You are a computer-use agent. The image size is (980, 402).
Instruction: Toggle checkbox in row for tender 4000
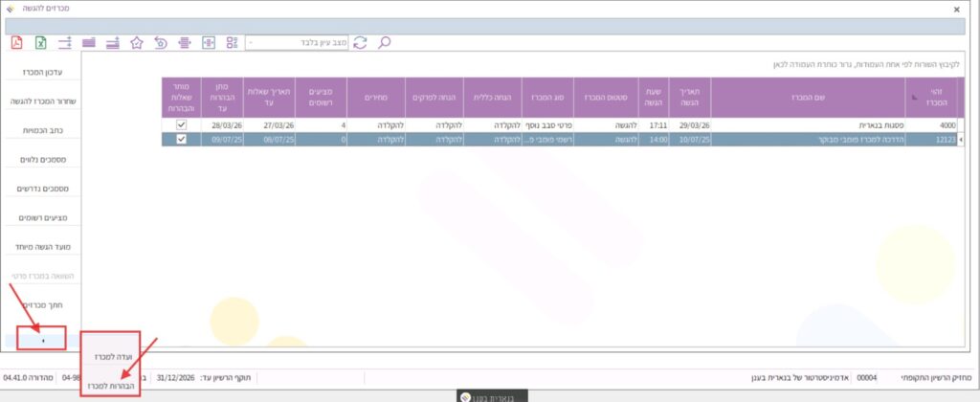click(181, 125)
